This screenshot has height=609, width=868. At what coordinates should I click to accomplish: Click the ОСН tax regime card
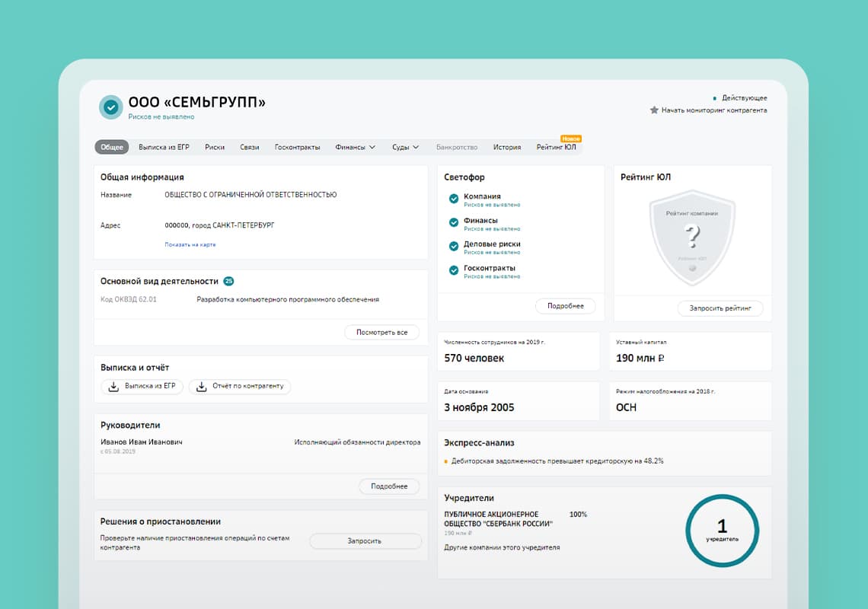(x=691, y=401)
